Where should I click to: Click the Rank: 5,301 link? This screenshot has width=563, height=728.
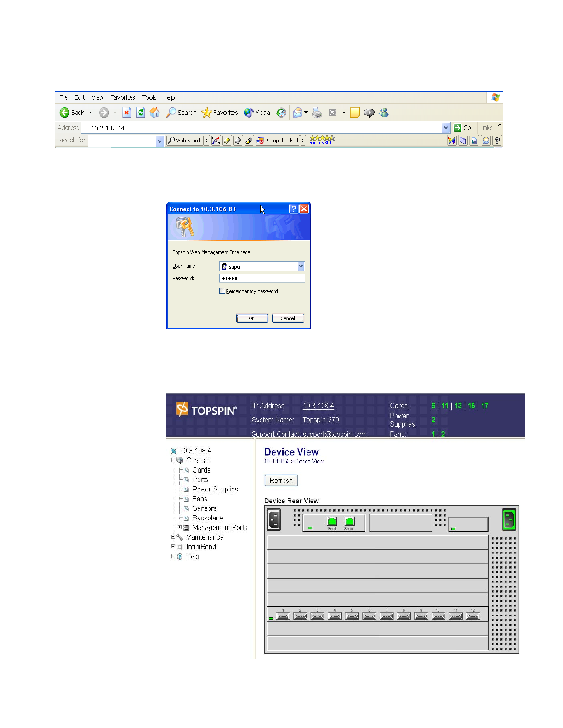tap(320, 143)
